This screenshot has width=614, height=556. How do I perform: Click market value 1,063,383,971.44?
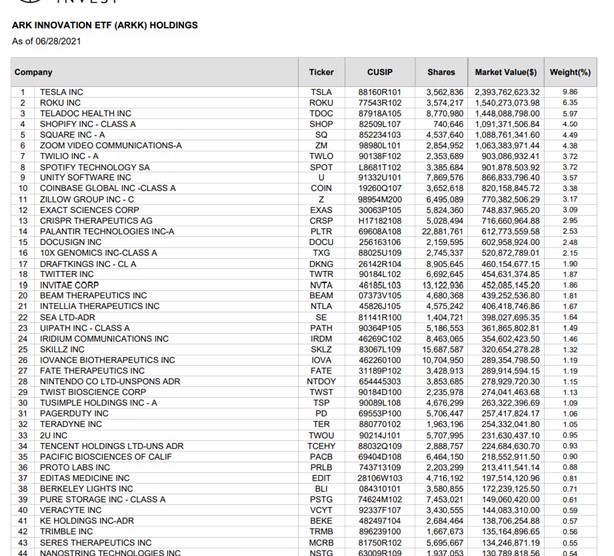click(x=507, y=145)
